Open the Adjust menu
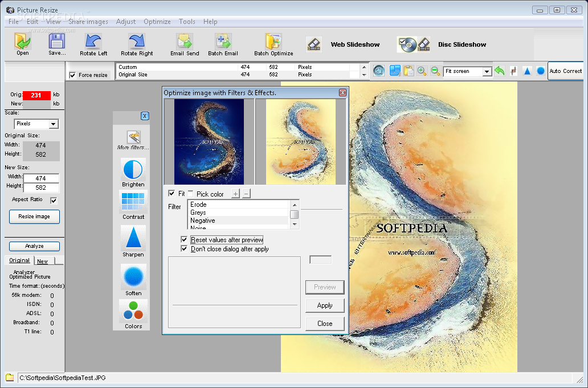The width and height of the screenshot is (588, 388). click(x=125, y=22)
